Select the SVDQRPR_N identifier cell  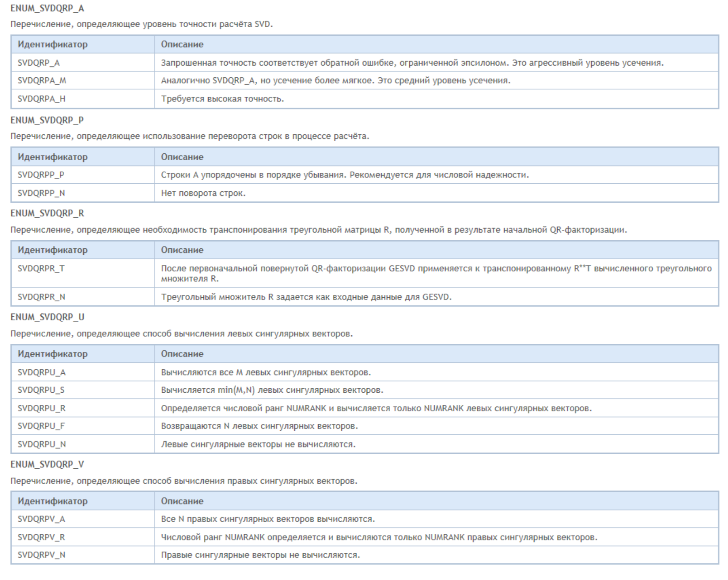click(x=83, y=297)
